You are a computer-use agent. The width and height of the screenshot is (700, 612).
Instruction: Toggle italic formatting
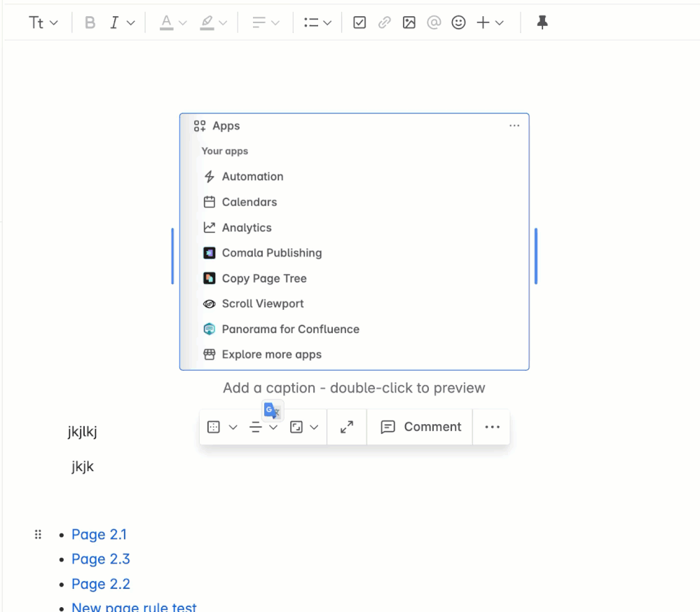pos(114,22)
